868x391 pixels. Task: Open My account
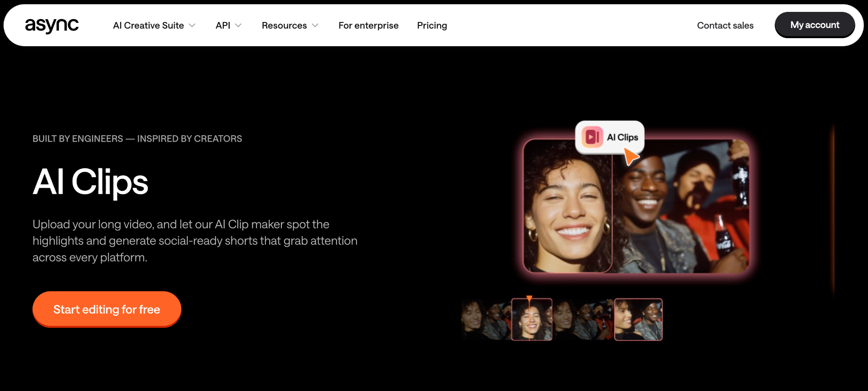pos(815,25)
